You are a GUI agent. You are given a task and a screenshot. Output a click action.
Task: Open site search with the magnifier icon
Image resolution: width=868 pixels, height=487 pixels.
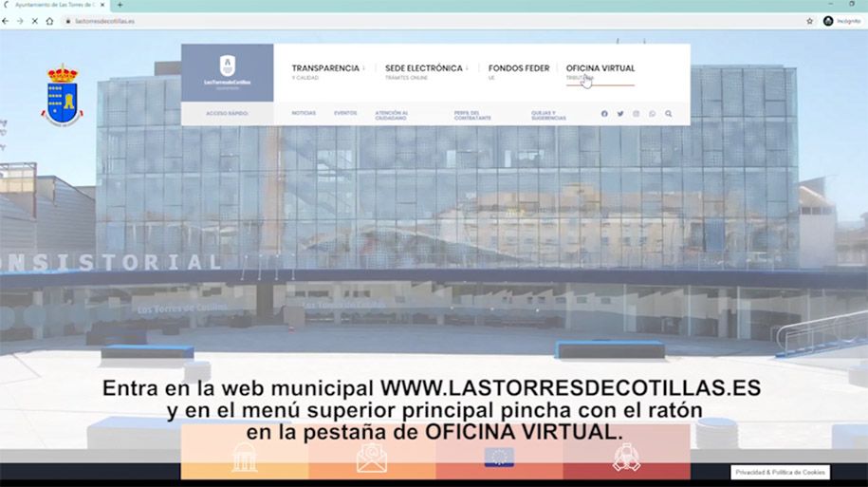(669, 114)
